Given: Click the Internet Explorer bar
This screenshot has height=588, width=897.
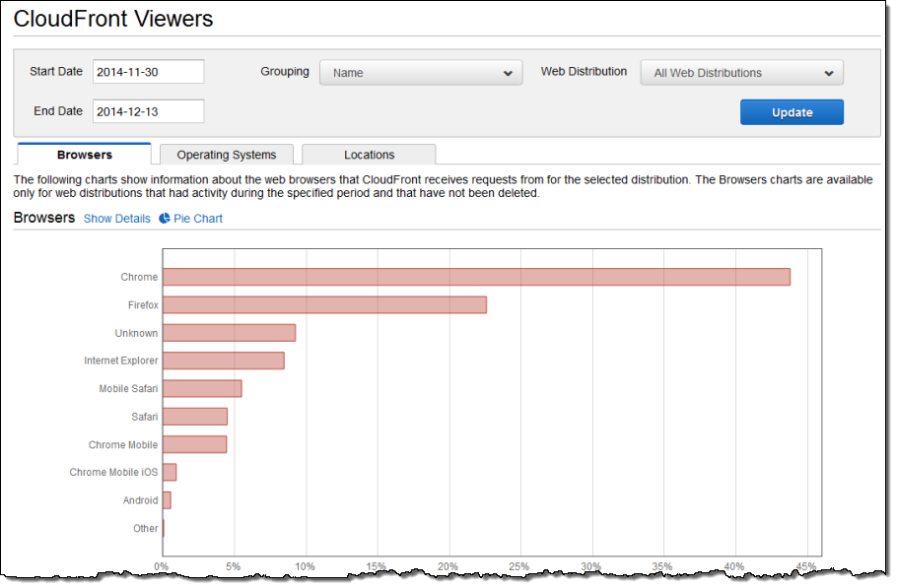Looking at the screenshot, I should pos(224,360).
